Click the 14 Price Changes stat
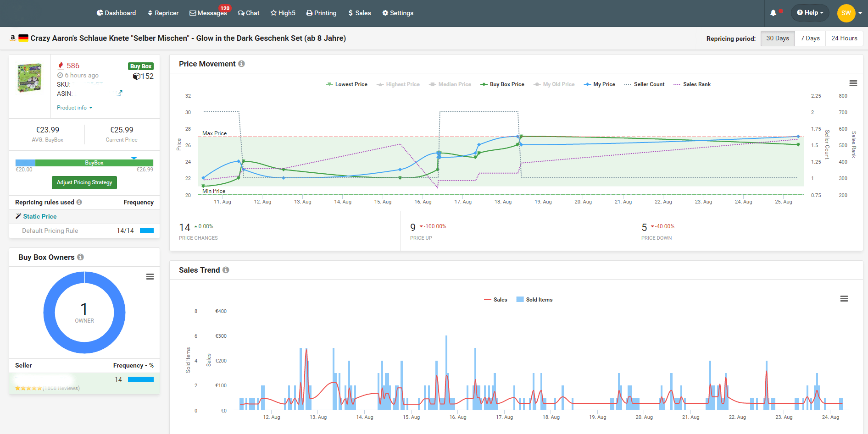 [x=184, y=227]
